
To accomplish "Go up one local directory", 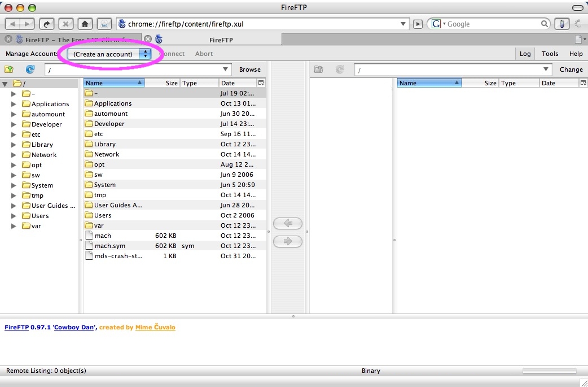I will tap(9, 69).
